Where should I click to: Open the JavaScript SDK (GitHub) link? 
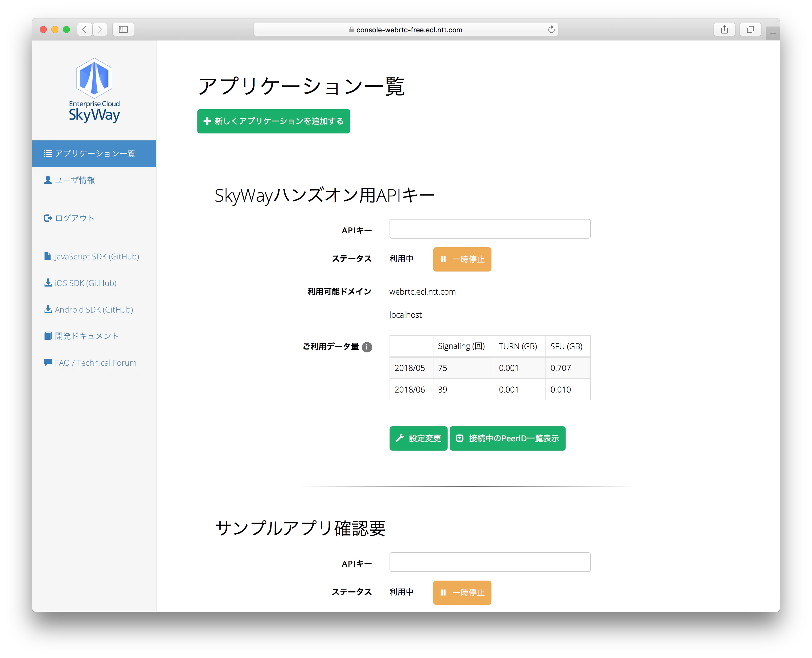[92, 256]
